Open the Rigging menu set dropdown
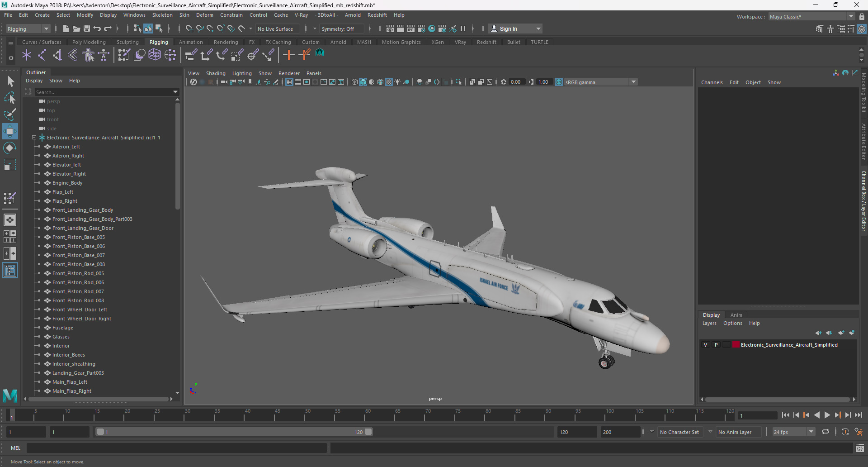This screenshot has width=868, height=467. 28,29
